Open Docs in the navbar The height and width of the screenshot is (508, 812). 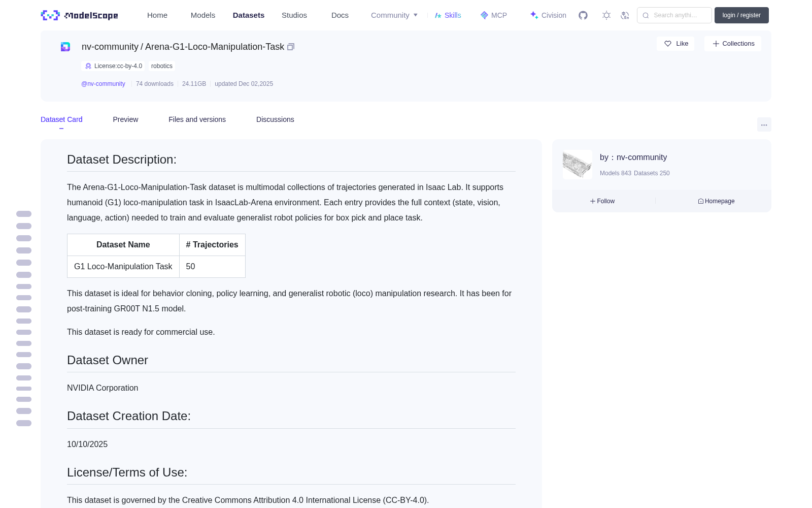coord(340,15)
